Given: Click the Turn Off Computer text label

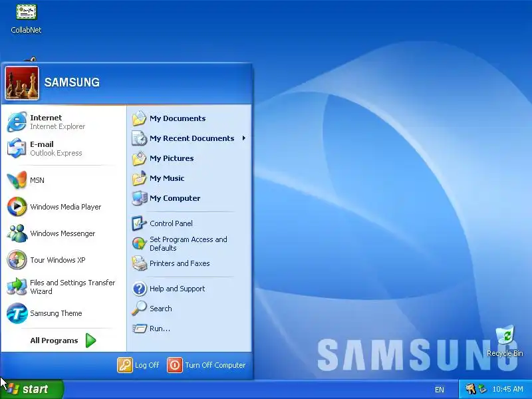Looking at the screenshot, I should [x=215, y=365].
